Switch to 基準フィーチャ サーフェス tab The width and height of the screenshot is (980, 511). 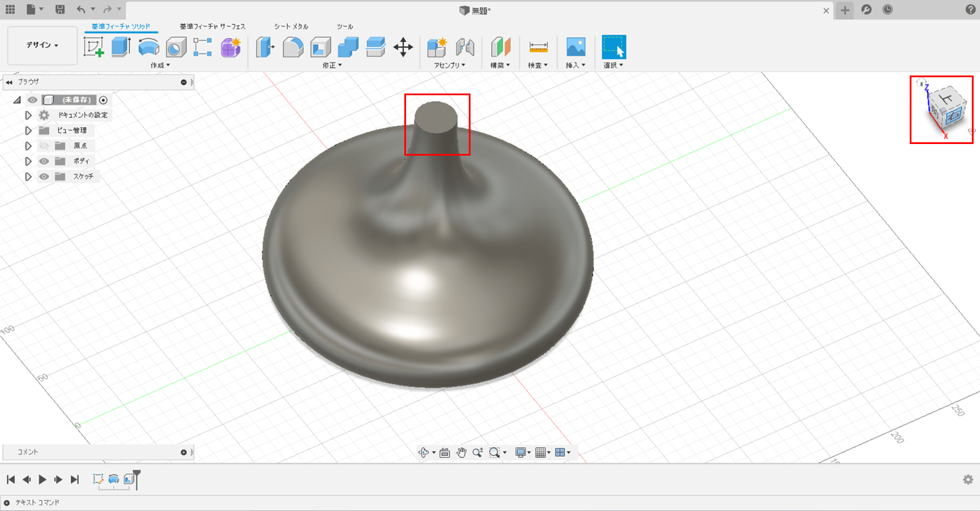[213, 26]
